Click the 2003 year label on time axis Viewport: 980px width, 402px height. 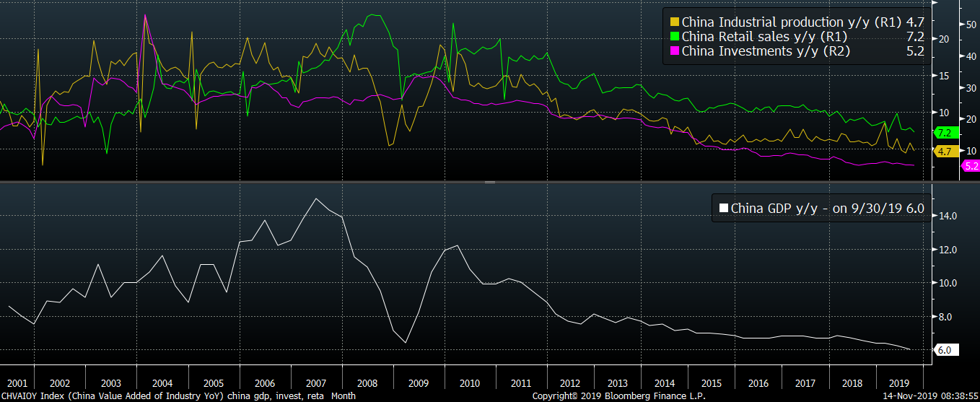[x=110, y=383]
